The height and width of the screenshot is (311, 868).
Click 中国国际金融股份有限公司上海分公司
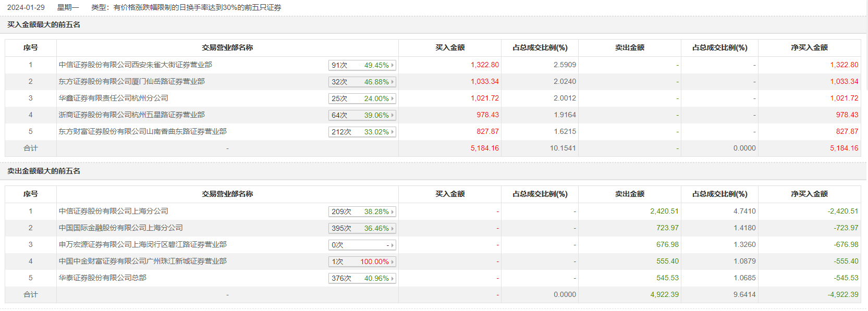tap(120, 228)
